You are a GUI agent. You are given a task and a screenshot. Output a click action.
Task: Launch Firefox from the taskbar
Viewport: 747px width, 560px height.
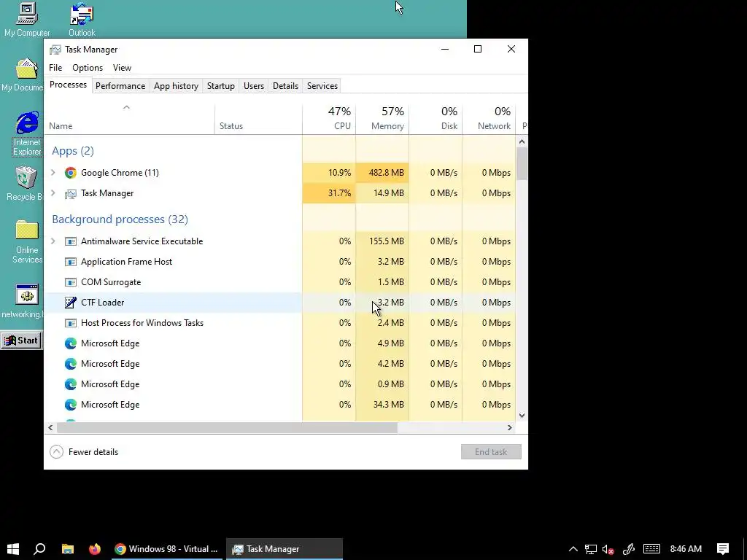pos(95,549)
